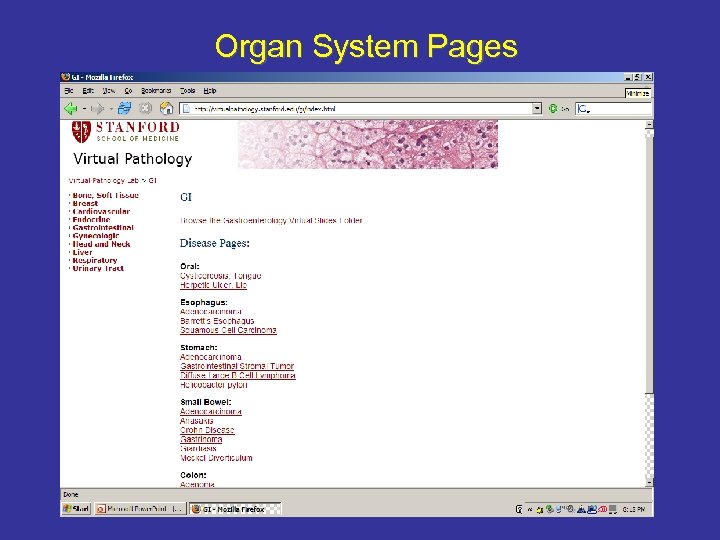
Task: Open the Gastrointestinal sidebar link
Action: click(103, 228)
